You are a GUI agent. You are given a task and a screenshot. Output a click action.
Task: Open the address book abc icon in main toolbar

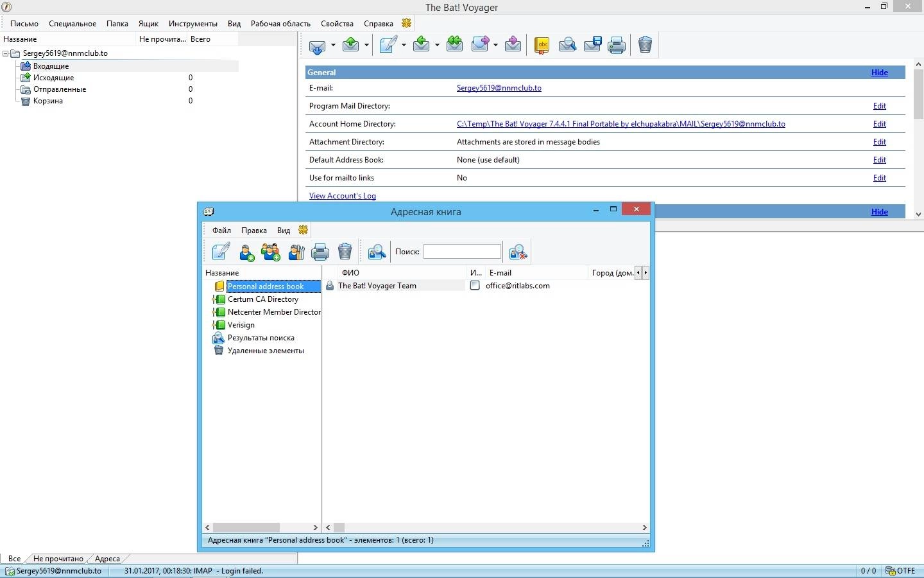tap(542, 45)
